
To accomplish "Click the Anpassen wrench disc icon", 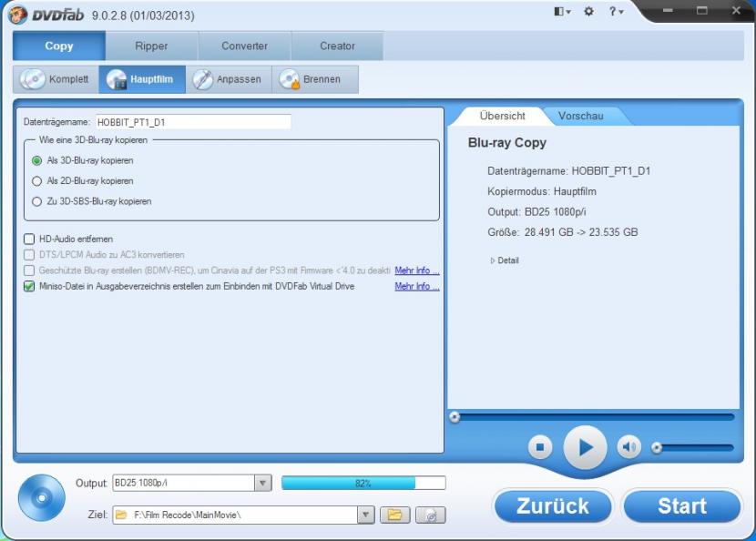I will coord(202,79).
